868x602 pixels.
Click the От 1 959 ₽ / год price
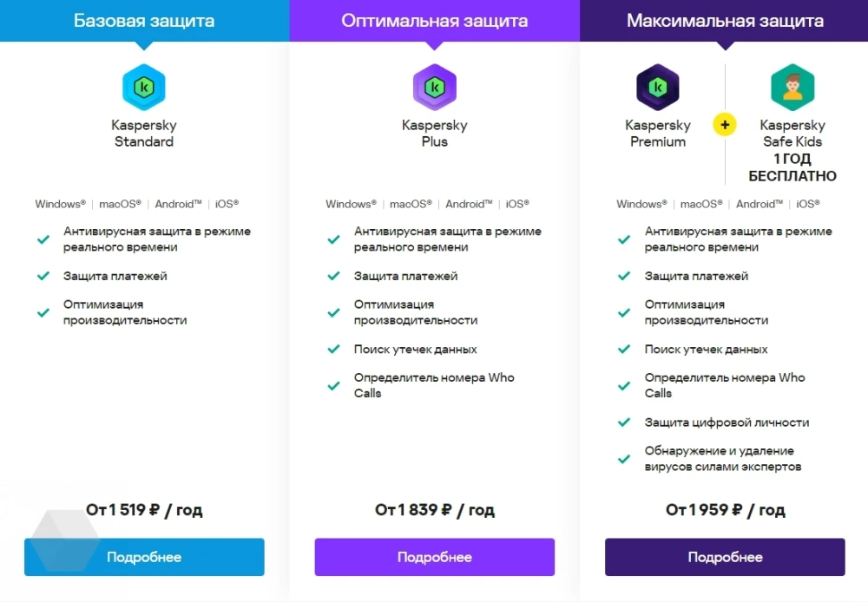pyautogui.click(x=725, y=510)
